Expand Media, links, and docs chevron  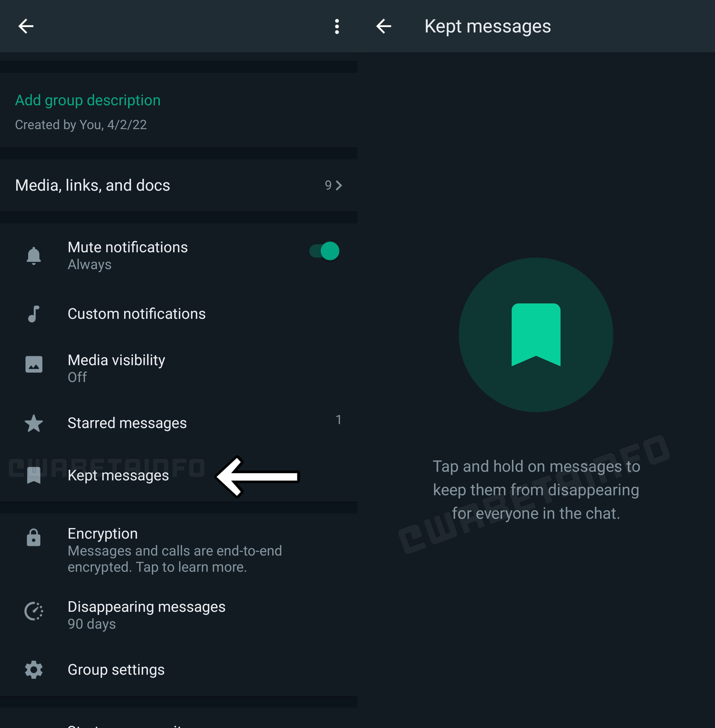339,185
